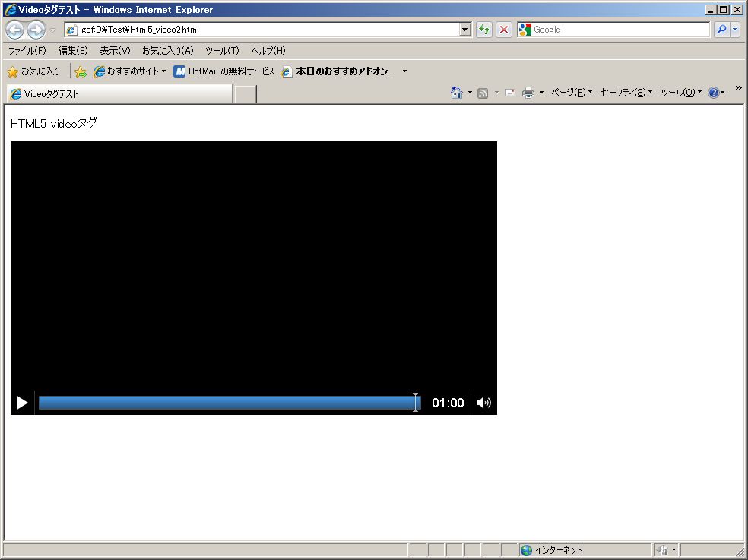Mute the video with speaker icon

coord(483,403)
